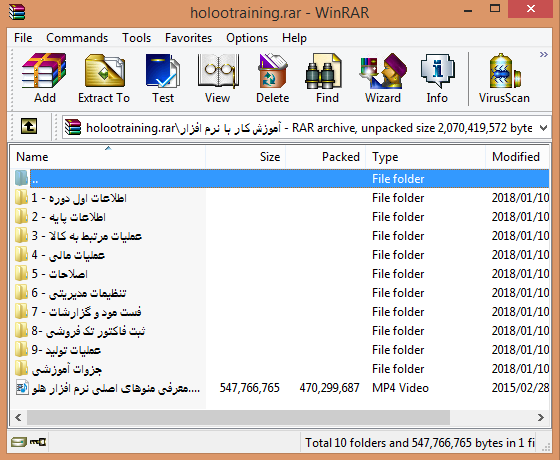This screenshot has width=560, height=460.
Task: Click the horizontal scrollbar thumb
Action: click(238, 417)
